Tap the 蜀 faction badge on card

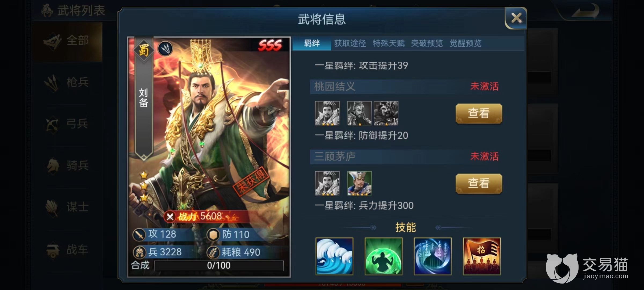point(144,50)
